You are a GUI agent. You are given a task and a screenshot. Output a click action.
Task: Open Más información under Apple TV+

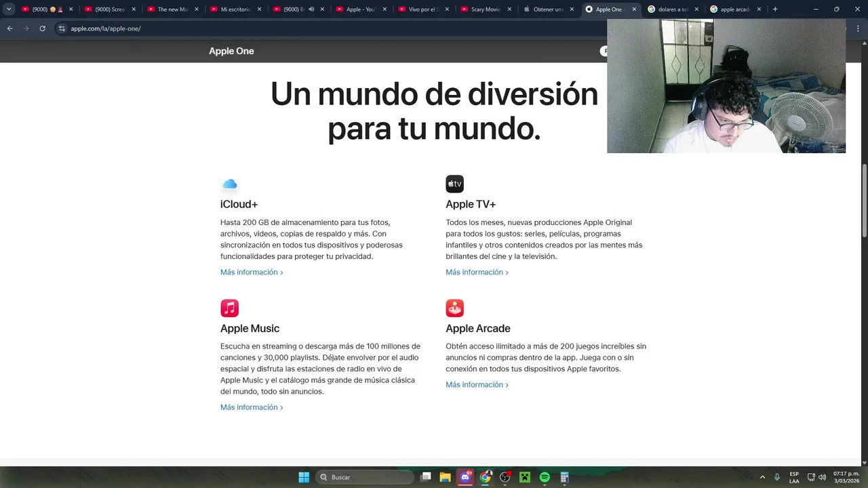[477, 272]
